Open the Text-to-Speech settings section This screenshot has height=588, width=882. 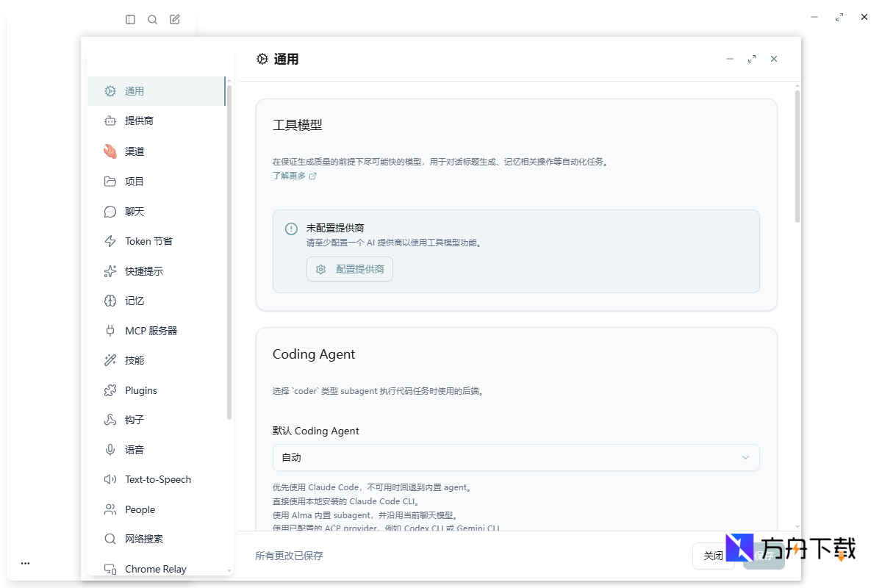tap(159, 479)
